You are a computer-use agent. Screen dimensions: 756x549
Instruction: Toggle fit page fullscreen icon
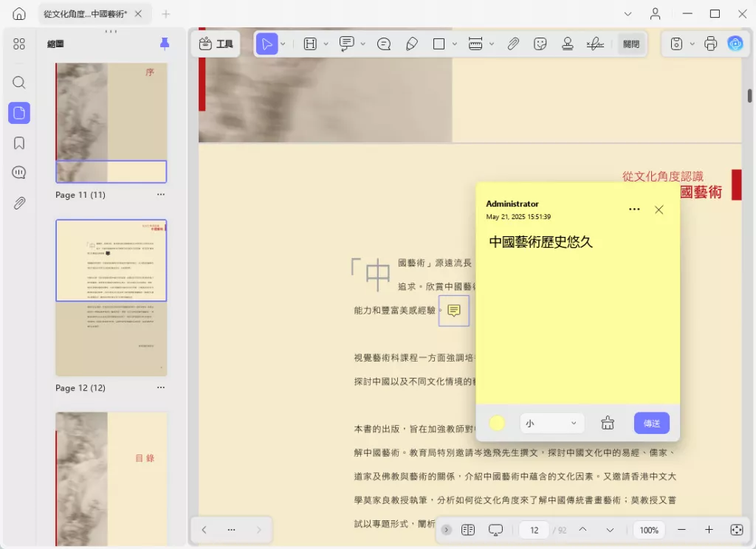click(x=737, y=530)
